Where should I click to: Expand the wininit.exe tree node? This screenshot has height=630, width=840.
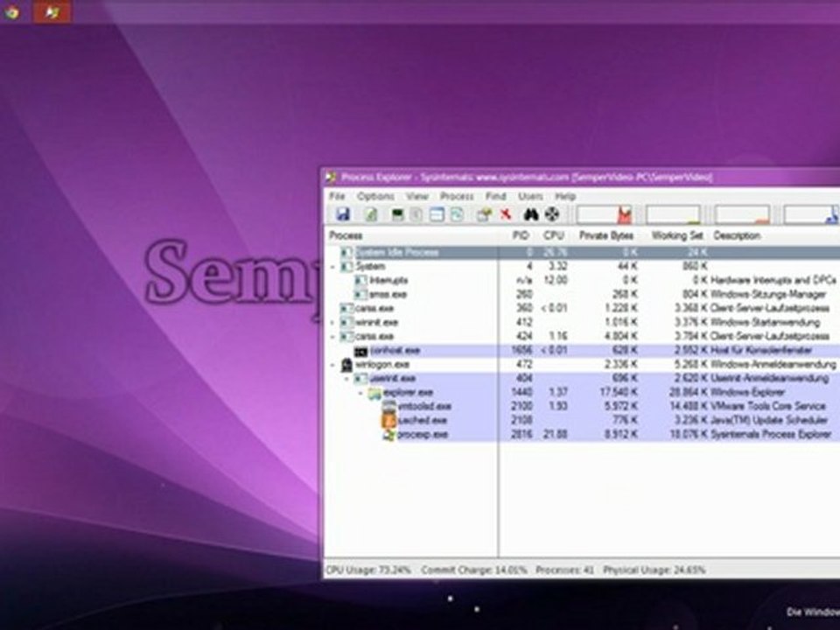click(332, 323)
